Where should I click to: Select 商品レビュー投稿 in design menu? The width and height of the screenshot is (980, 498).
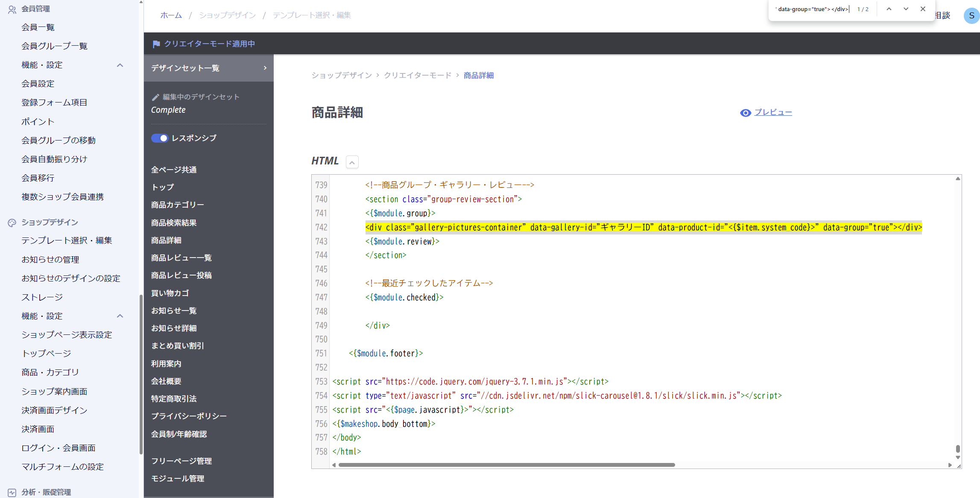(x=181, y=275)
